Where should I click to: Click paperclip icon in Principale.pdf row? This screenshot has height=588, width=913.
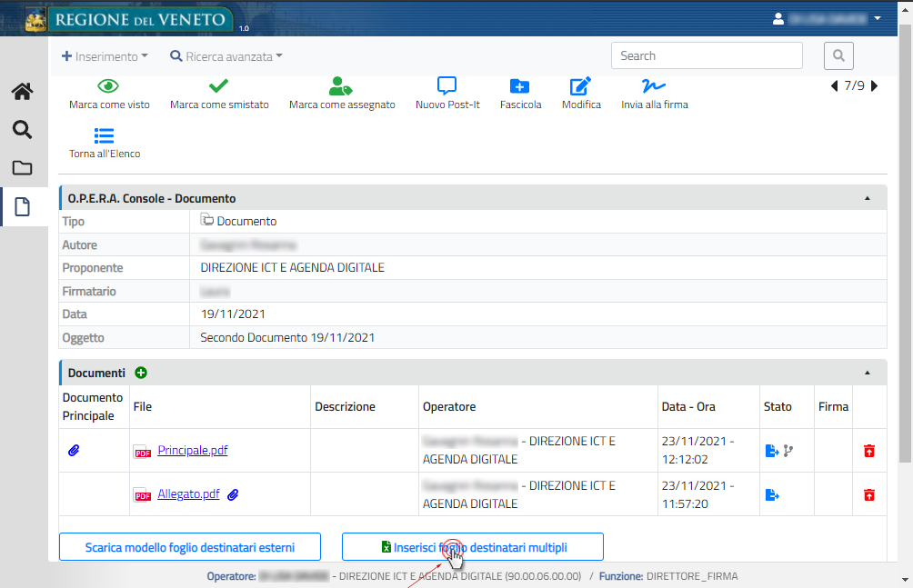[x=74, y=450]
